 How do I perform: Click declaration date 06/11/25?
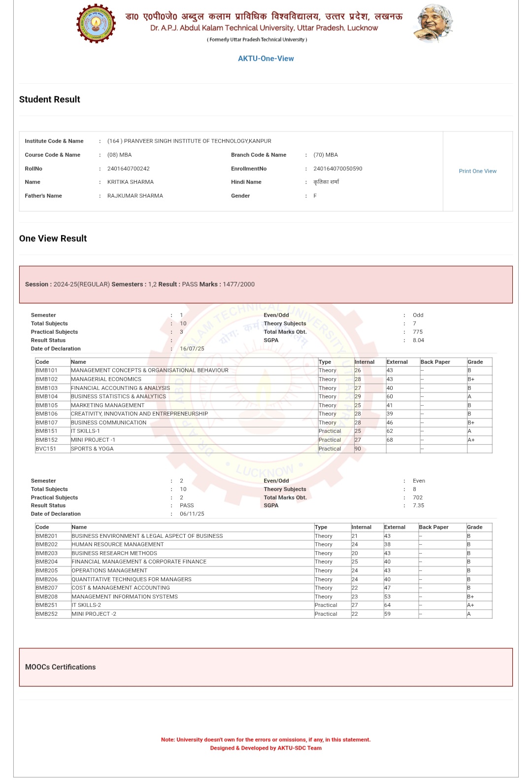pos(192,514)
